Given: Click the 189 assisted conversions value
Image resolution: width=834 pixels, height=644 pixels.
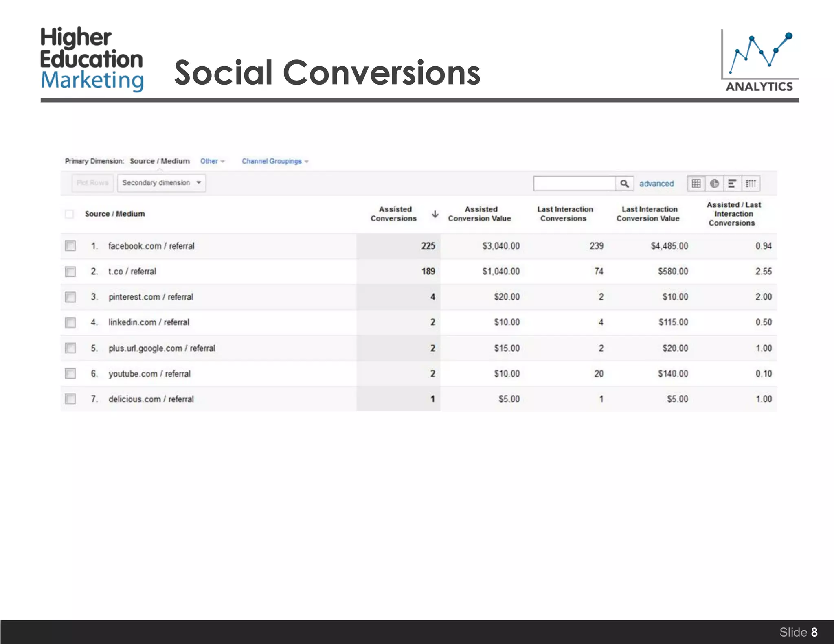Looking at the screenshot, I should pos(428,272).
